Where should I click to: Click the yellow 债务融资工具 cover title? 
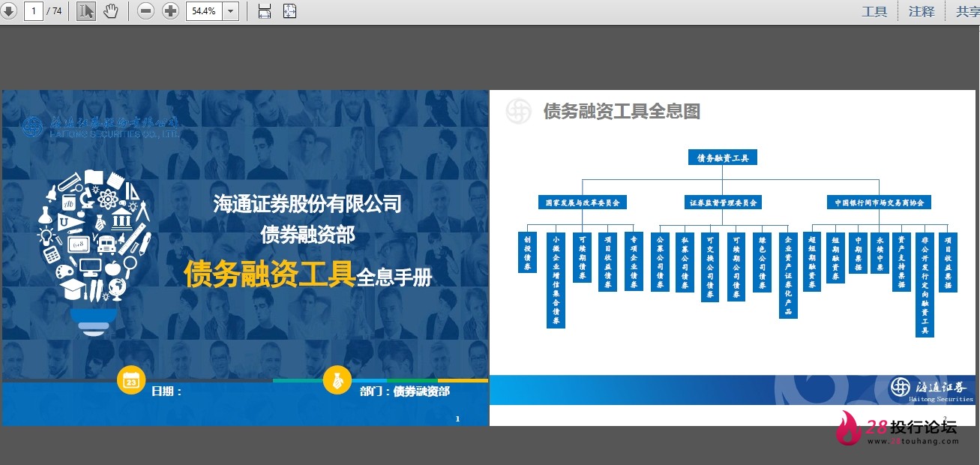coord(270,274)
